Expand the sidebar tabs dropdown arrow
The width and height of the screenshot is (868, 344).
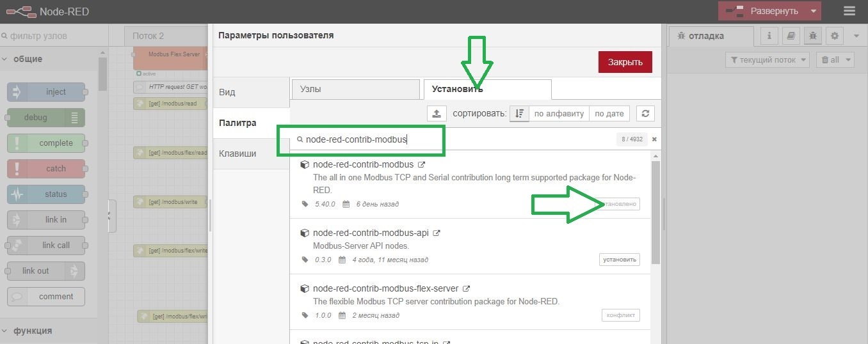(856, 36)
